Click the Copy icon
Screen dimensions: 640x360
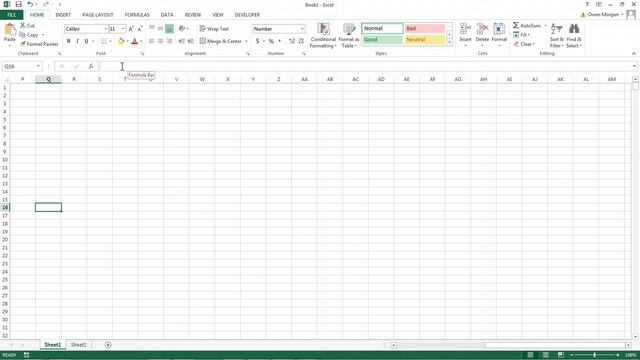coord(23,35)
